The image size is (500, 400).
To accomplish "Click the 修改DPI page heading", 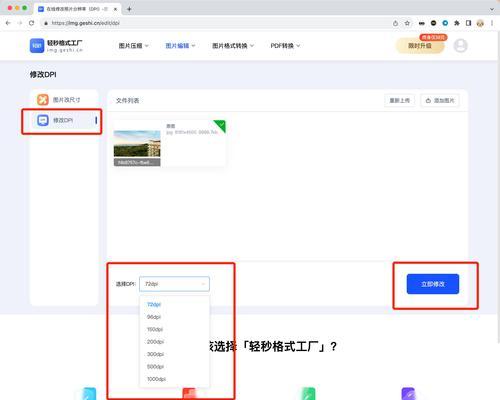I will (x=43, y=74).
